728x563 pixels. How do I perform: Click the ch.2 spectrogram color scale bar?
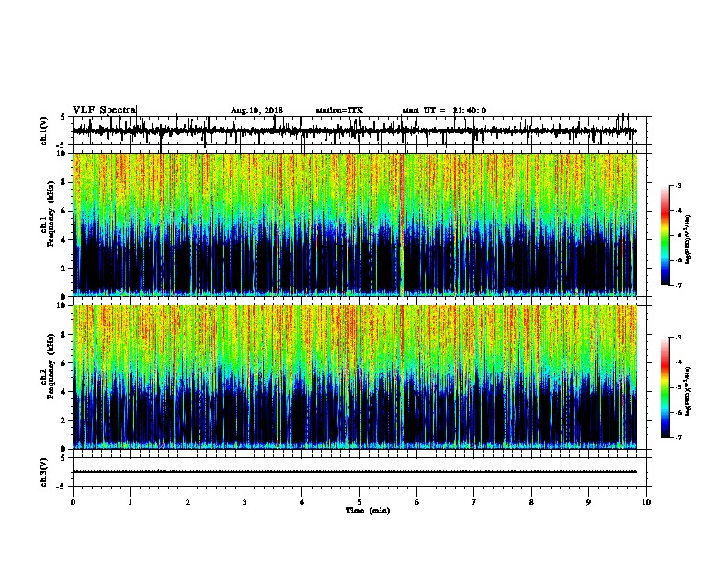[x=665, y=387]
